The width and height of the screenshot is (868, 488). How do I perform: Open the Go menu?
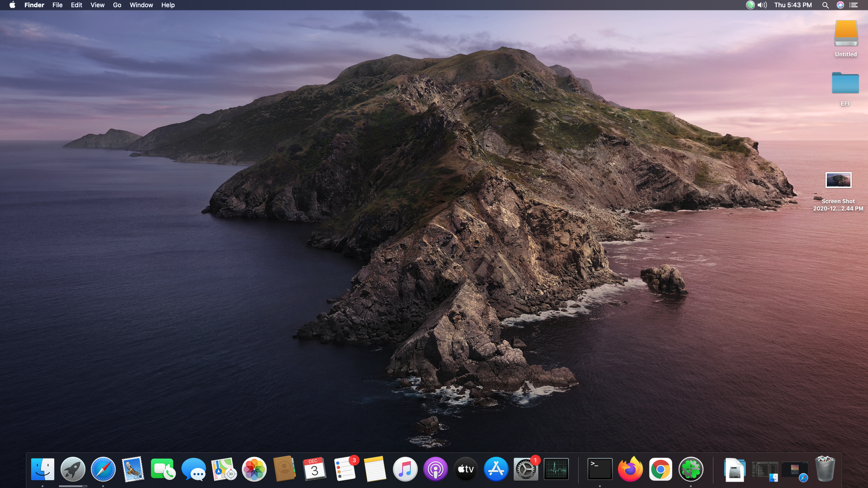tap(117, 5)
